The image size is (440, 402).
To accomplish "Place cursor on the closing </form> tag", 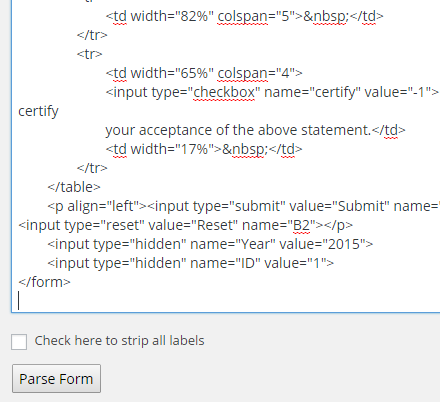I will pos(44,282).
